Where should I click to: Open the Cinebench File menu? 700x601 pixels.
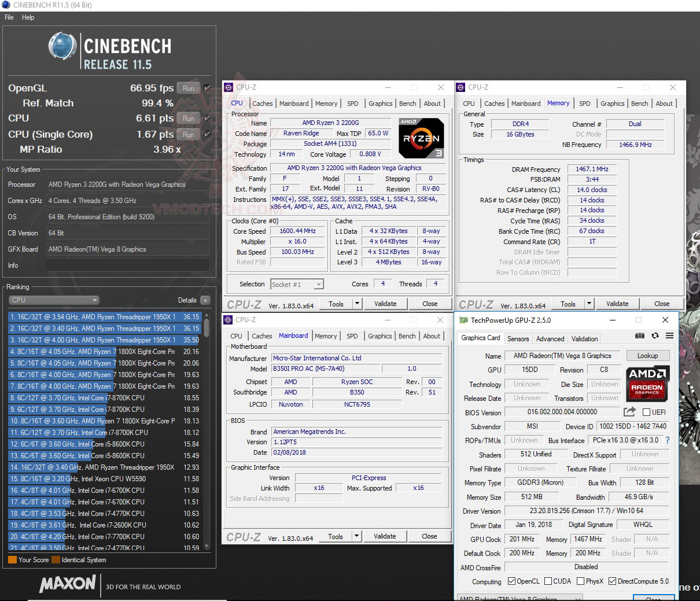pyautogui.click(x=9, y=17)
